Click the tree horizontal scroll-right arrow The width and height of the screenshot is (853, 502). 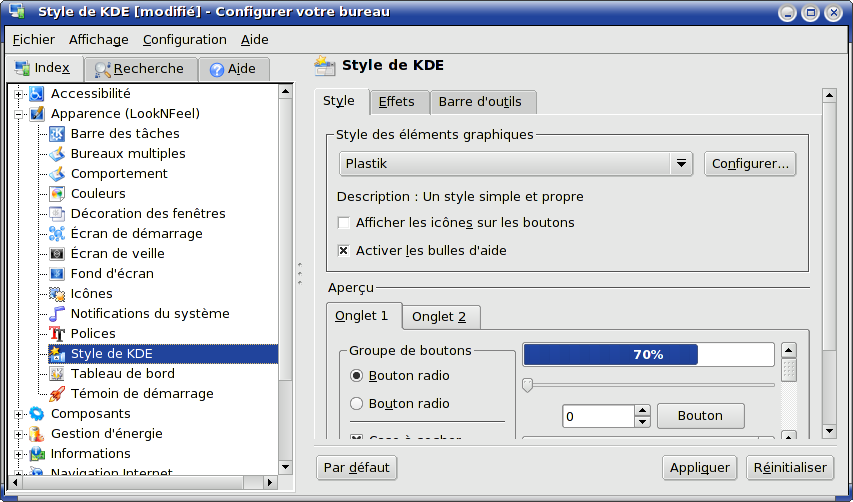270,482
